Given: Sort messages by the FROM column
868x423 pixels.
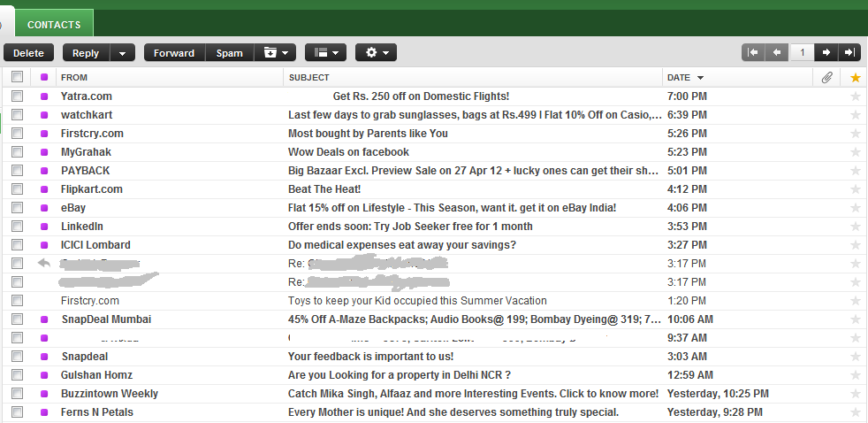Looking at the screenshot, I should [74, 78].
